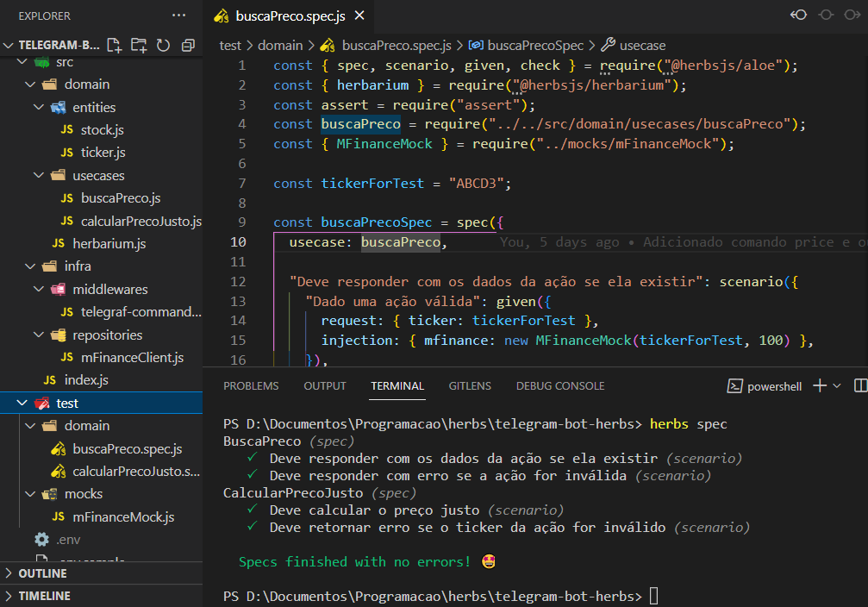The image size is (868, 607).
Task: Click 'buscaPreco.spec.js' breadcrumb item
Action: click(x=397, y=46)
